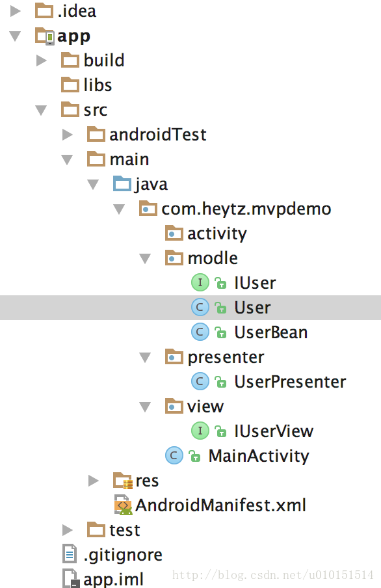Click the app module folder icon
381x588 pixels.
(x=45, y=36)
